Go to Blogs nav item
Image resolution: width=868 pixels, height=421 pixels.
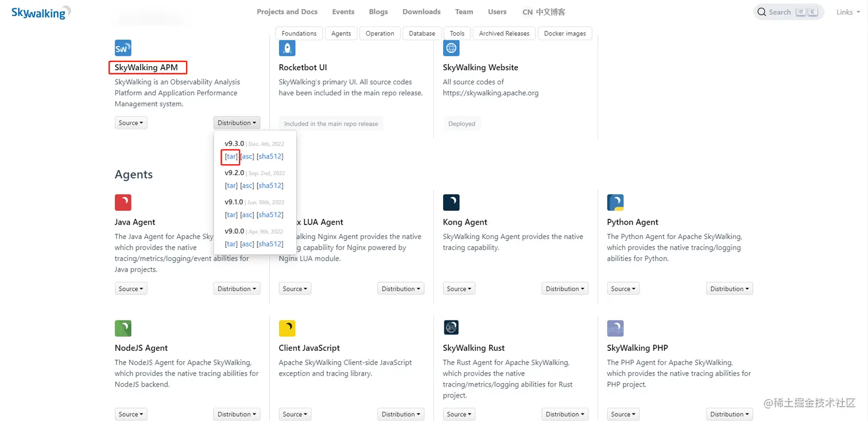[x=378, y=11]
